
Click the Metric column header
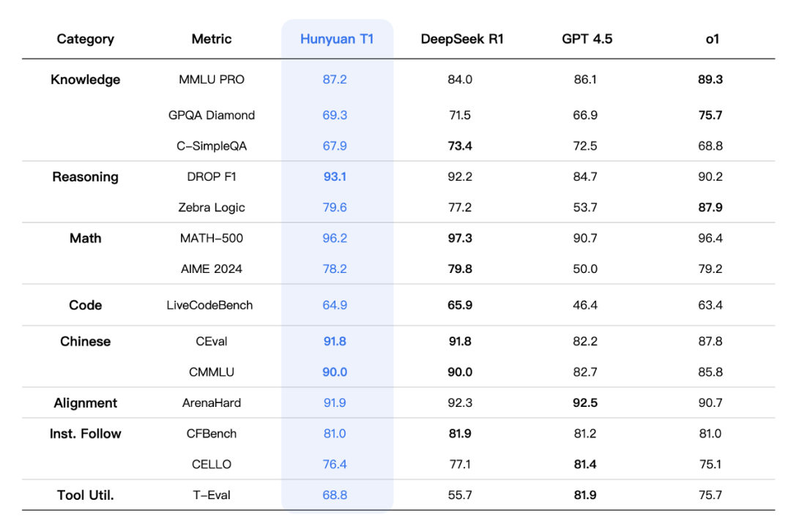pyautogui.click(x=212, y=39)
